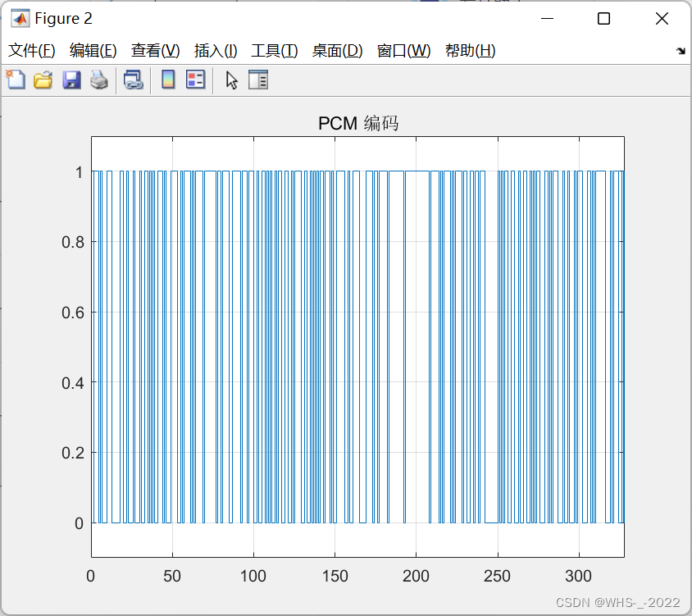Screen dimensions: 692x616
Task: Select the Edit Plot arrow tool
Action: (x=231, y=80)
